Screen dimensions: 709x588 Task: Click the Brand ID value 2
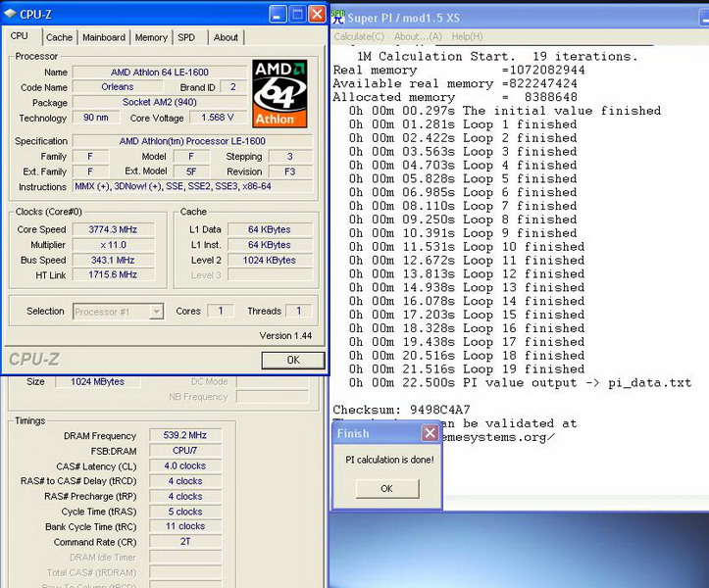click(232, 87)
